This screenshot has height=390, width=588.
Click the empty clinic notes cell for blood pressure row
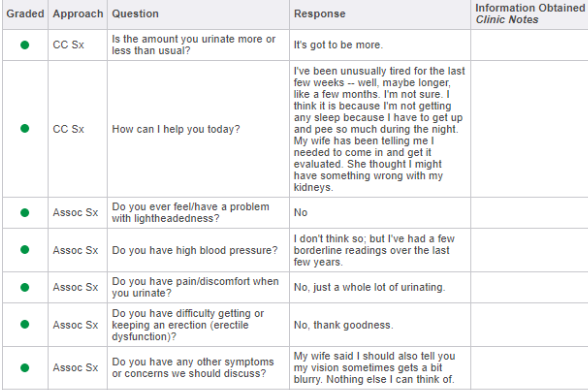(x=529, y=250)
